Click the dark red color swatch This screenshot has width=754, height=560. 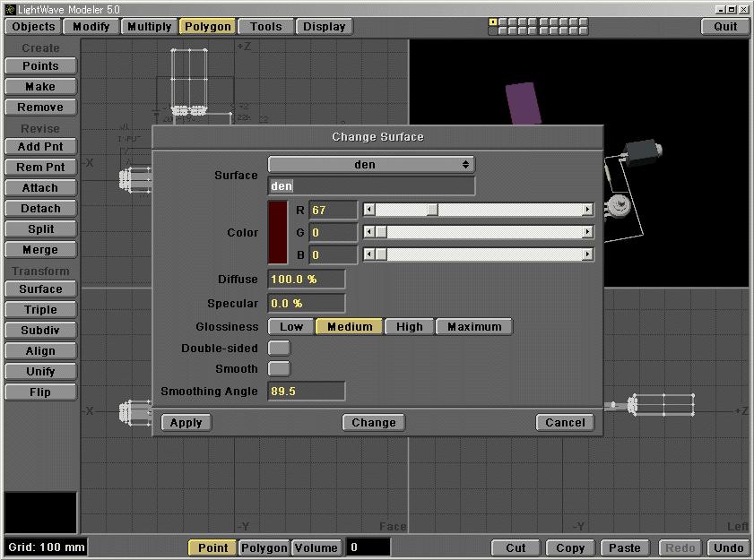pyautogui.click(x=279, y=232)
